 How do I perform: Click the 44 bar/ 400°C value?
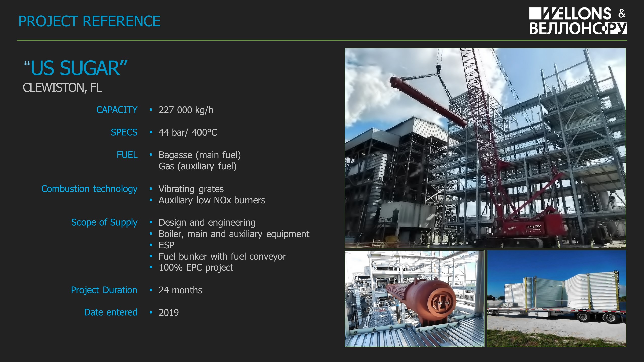(188, 132)
